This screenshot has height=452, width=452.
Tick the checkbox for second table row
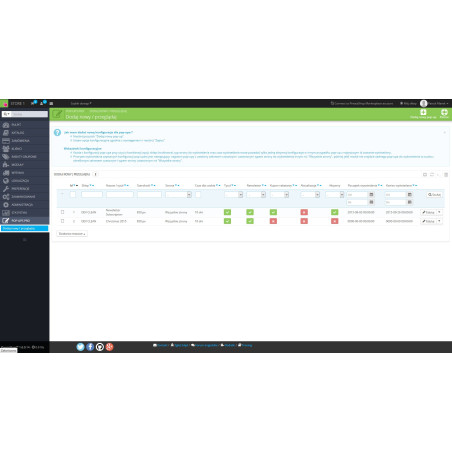point(62,221)
